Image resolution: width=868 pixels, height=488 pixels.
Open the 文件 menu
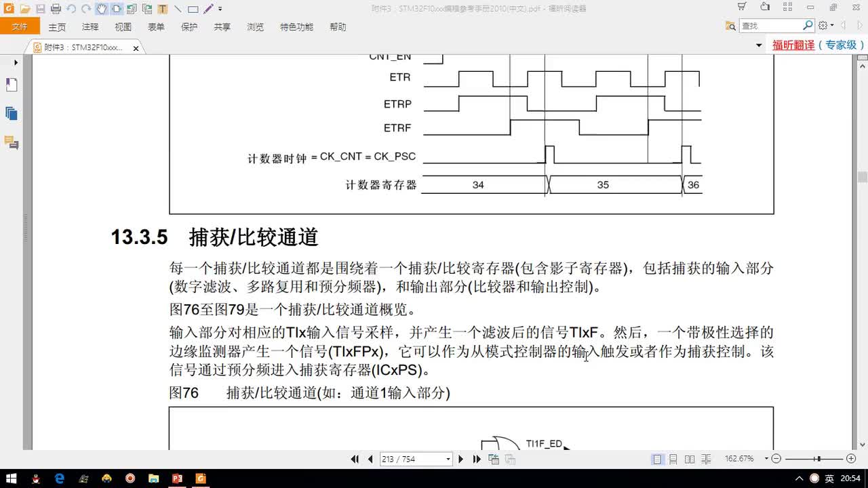pyautogui.click(x=20, y=26)
